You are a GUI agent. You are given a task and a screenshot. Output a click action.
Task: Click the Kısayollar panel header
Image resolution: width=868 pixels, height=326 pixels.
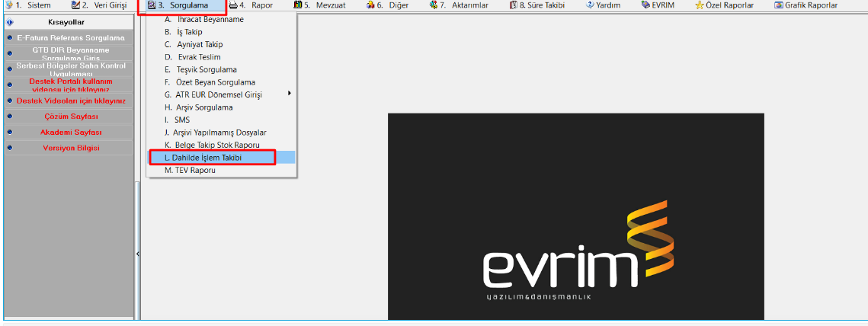[x=69, y=22]
